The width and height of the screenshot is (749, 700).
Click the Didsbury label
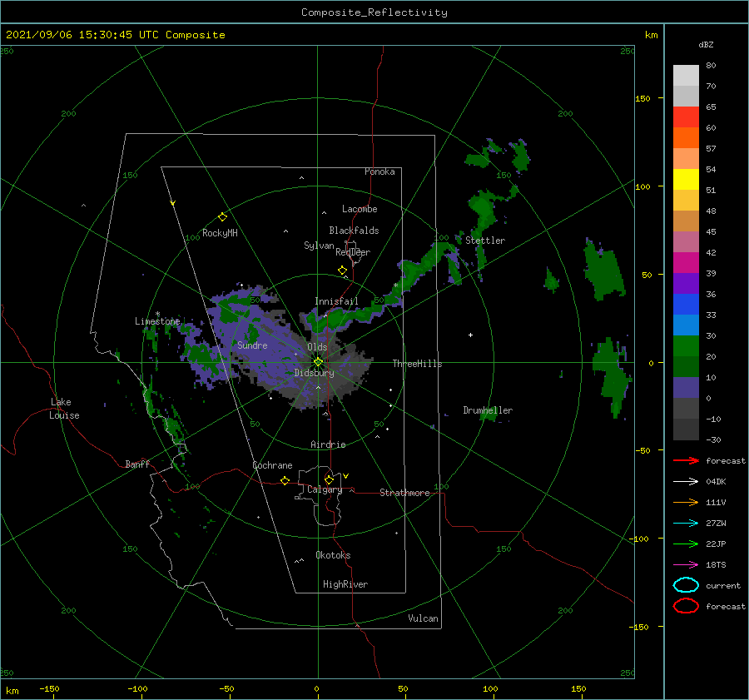(x=314, y=373)
